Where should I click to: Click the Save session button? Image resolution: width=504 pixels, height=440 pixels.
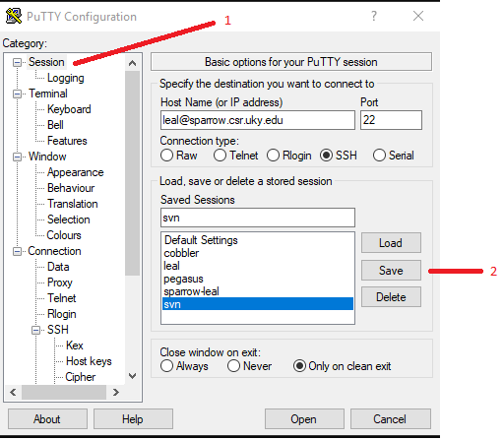(x=391, y=271)
